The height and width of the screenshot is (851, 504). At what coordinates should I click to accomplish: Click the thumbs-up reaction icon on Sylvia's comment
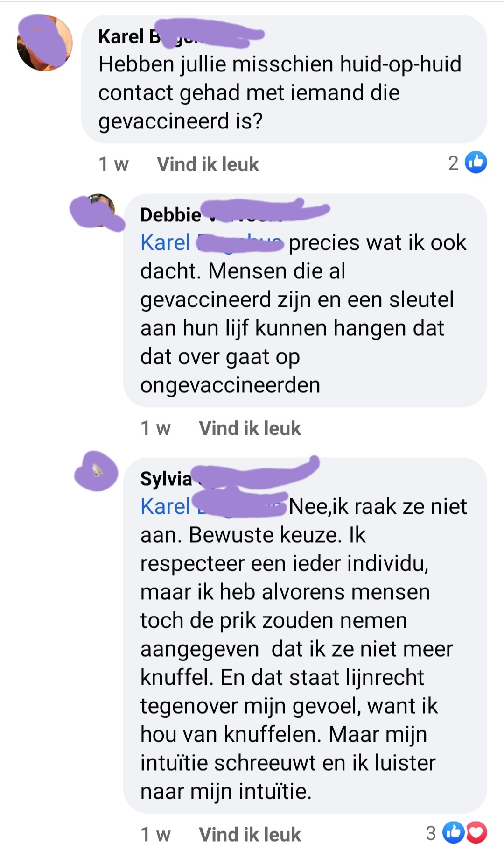(453, 832)
